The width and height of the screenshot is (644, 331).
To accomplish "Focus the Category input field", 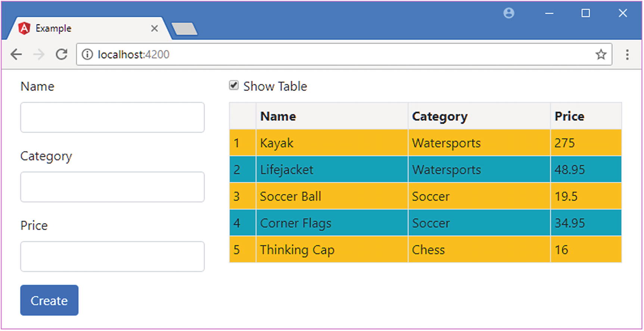I will click(x=112, y=187).
